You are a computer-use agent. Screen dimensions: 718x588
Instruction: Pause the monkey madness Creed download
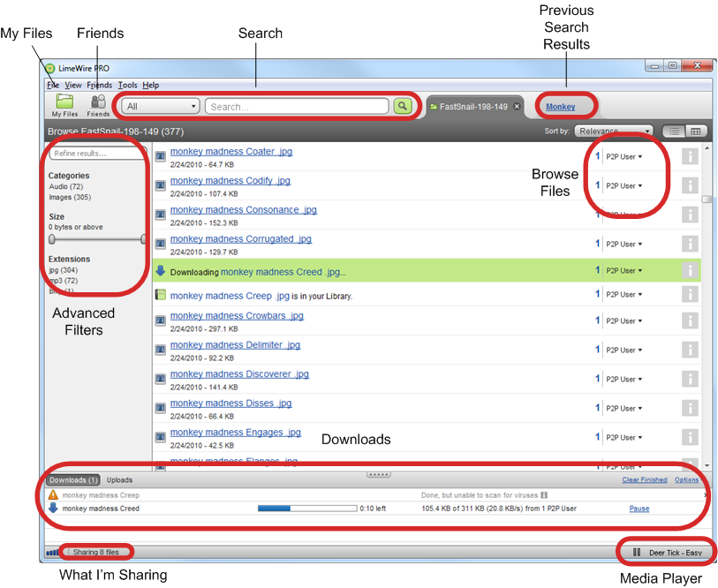(639, 509)
